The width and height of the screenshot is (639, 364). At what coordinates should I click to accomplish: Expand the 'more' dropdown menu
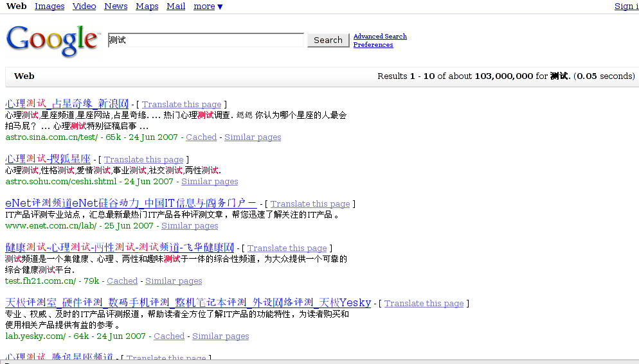(208, 6)
